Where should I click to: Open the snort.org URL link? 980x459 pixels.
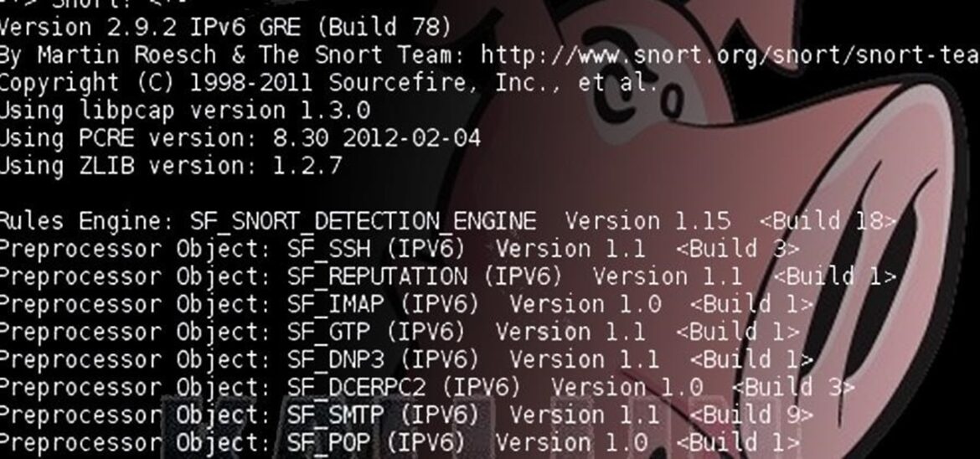click(729, 54)
